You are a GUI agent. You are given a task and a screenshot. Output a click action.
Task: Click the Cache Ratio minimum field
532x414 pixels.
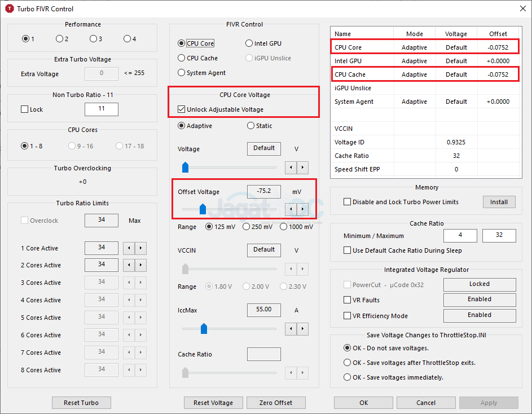click(460, 235)
